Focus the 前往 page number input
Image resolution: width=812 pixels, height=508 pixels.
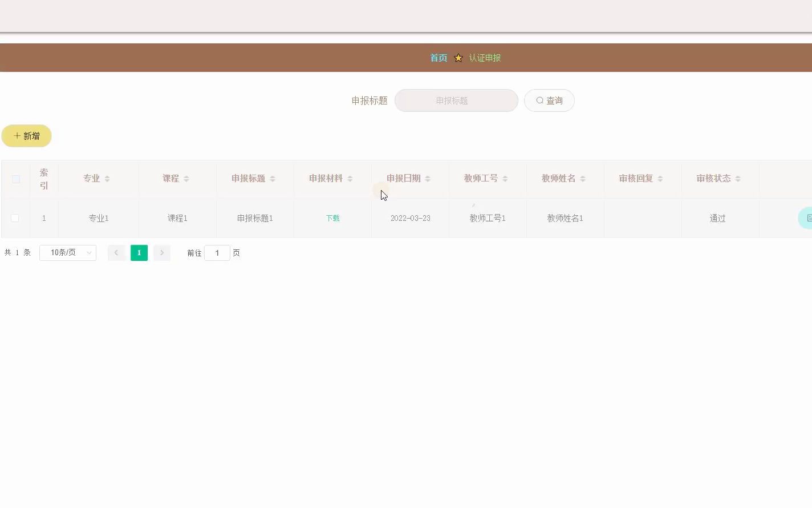pyautogui.click(x=217, y=253)
